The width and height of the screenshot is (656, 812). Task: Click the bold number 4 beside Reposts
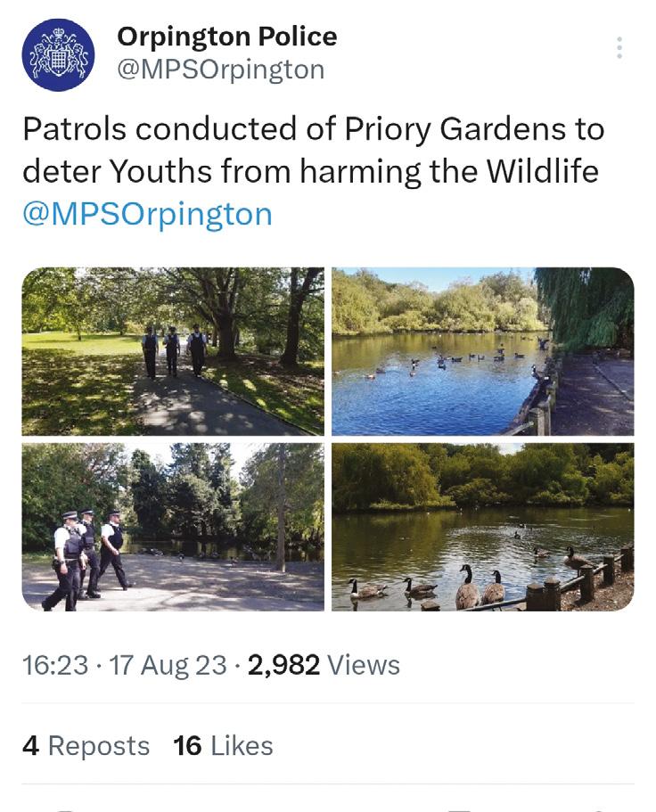point(31,746)
